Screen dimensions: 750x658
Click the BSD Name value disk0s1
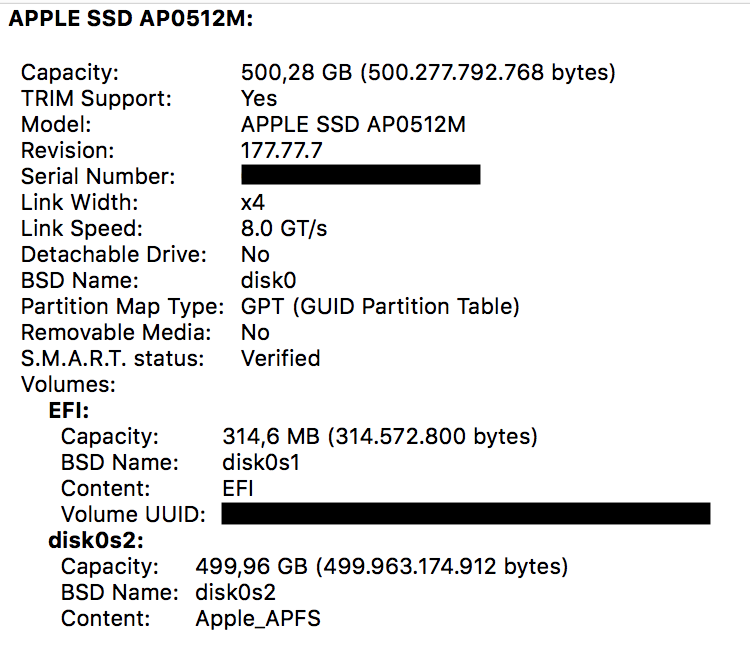(x=259, y=463)
